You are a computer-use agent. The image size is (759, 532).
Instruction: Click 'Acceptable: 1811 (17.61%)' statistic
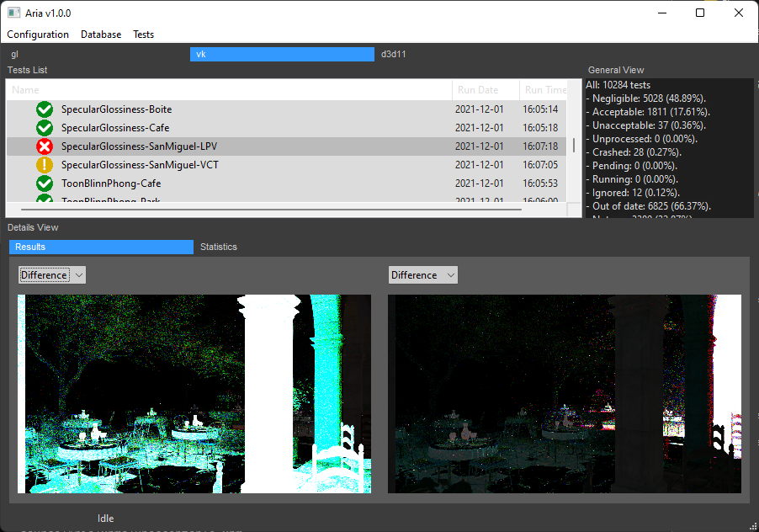(x=648, y=112)
